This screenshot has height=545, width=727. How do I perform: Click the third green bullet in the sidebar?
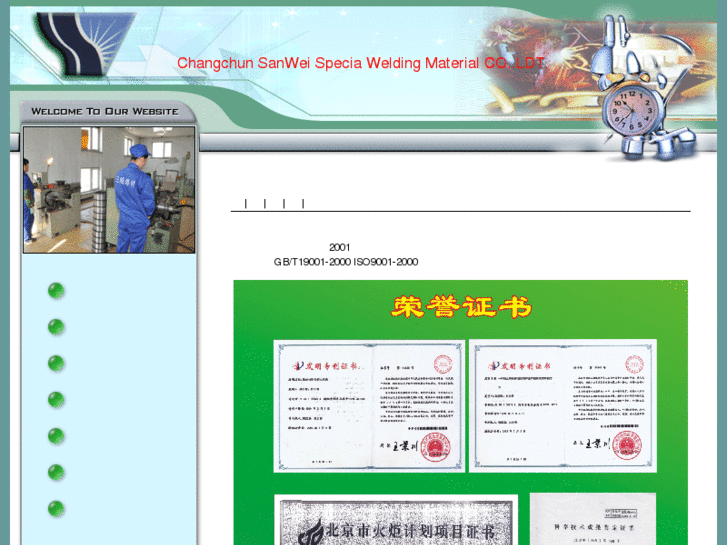pyautogui.click(x=56, y=363)
